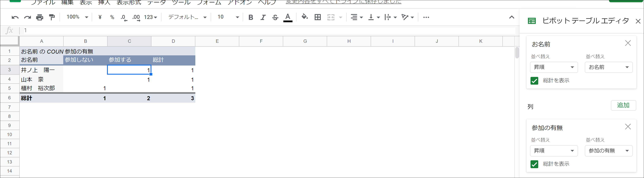Screen dimensions: 644x178
Task: Select the paint format roller icon
Action: tap(52, 17)
